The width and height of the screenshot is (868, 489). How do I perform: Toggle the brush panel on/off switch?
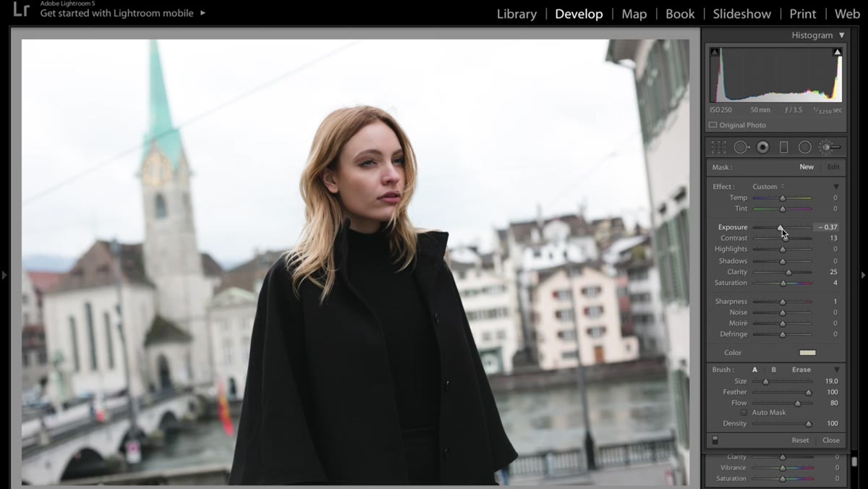(x=715, y=440)
